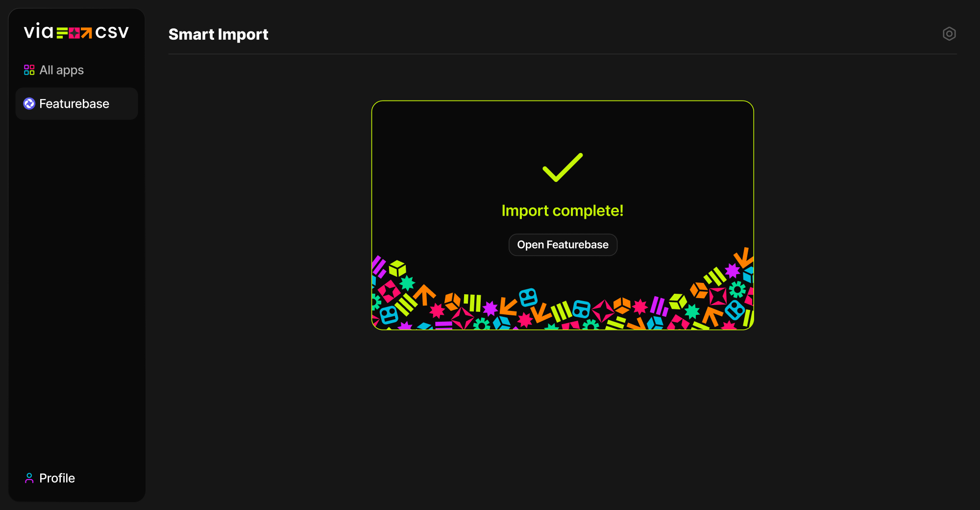The height and width of the screenshot is (510, 980).
Task: Click the Import complete! text
Action: coord(563,211)
